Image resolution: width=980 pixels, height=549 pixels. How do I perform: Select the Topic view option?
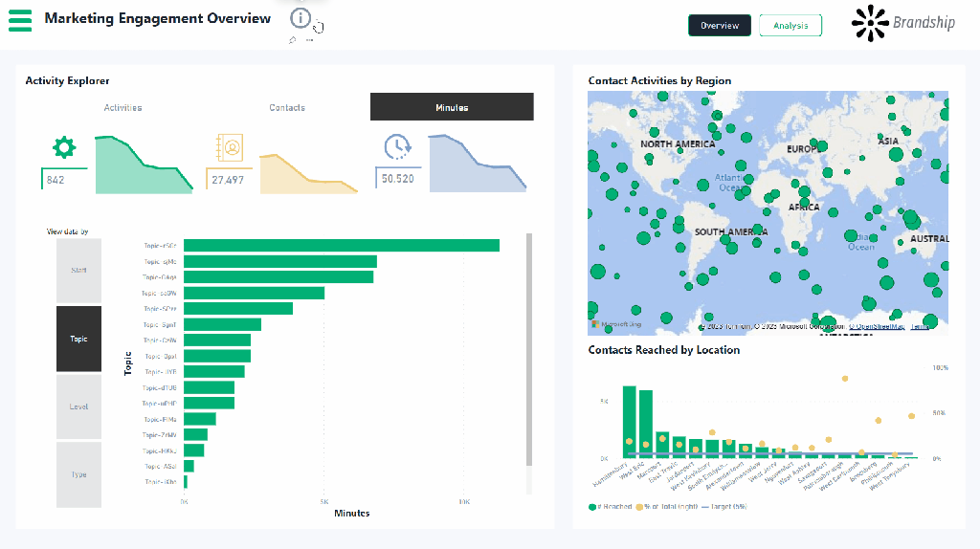click(78, 339)
